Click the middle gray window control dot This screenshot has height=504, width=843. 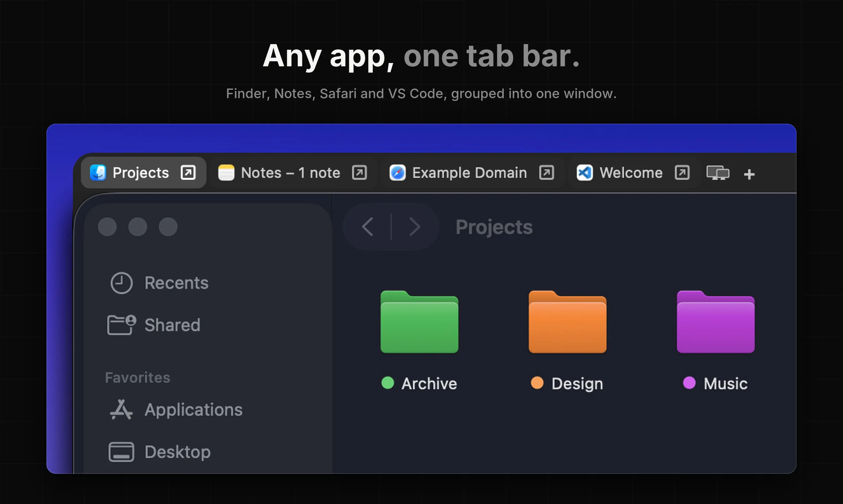pyautogui.click(x=138, y=227)
